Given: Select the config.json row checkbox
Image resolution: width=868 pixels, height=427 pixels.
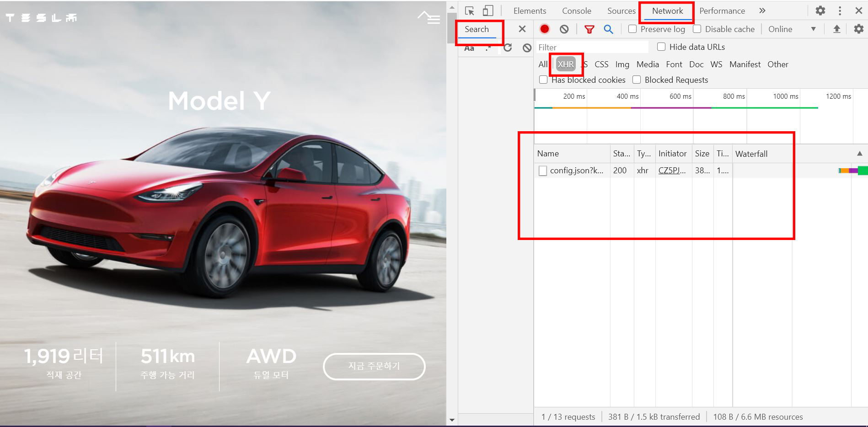Looking at the screenshot, I should point(543,171).
